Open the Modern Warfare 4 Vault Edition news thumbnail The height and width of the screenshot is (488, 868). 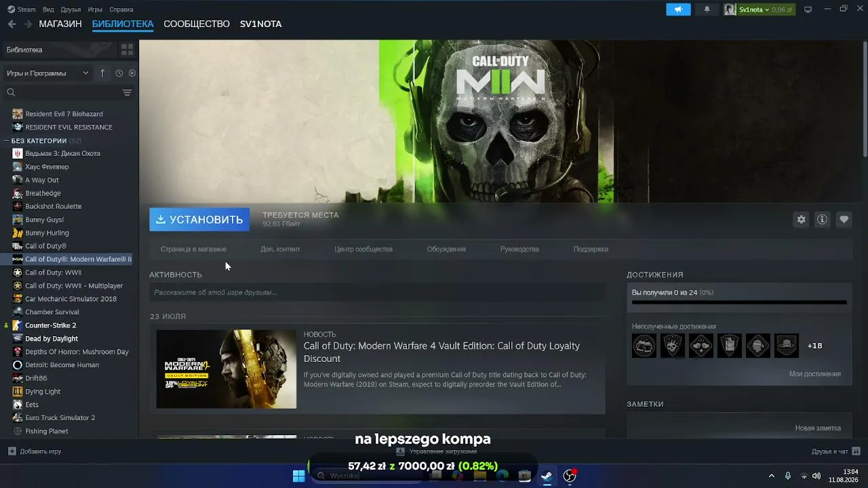tap(226, 369)
